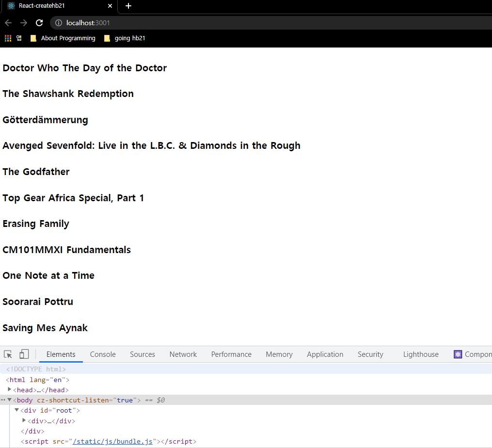Collapse the body element node
The height and width of the screenshot is (448, 492).
tap(9, 400)
